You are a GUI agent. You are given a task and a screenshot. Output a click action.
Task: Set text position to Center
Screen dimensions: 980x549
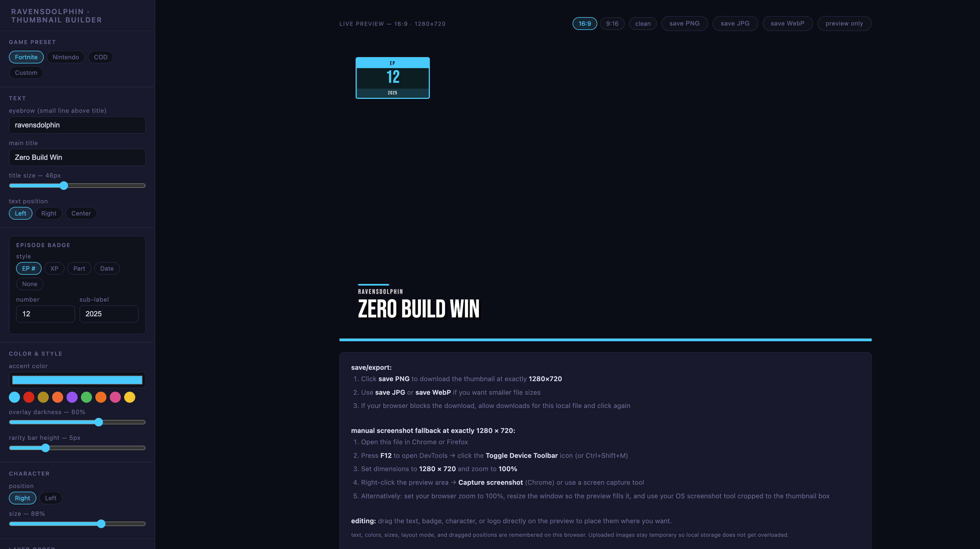(81, 213)
